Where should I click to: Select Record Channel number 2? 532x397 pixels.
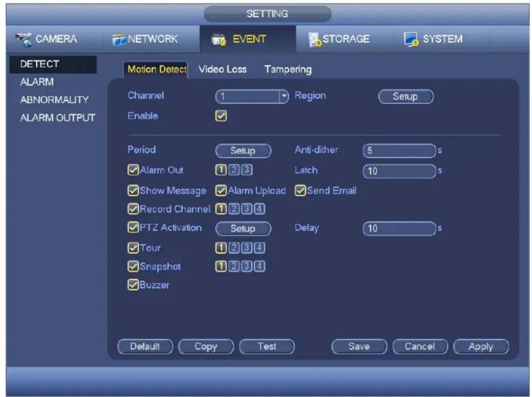(233, 209)
